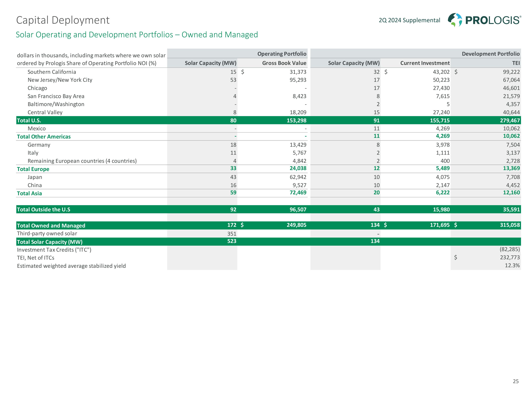Click the Third-party owned solar value 351
The height and width of the screenshot is (399, 532).
pyautogui.click(x=232, y=234)
